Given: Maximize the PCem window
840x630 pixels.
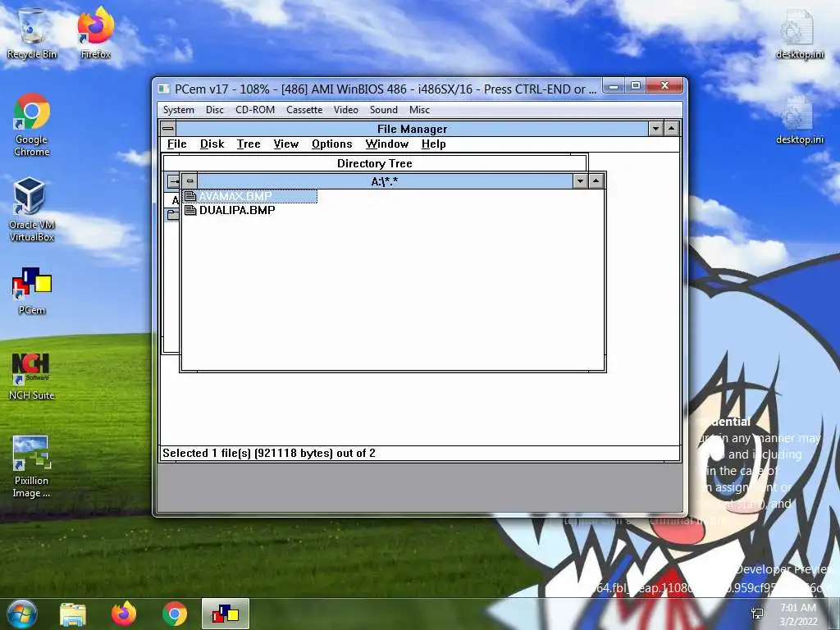Looking at the screenshot, I should point(636,85).
